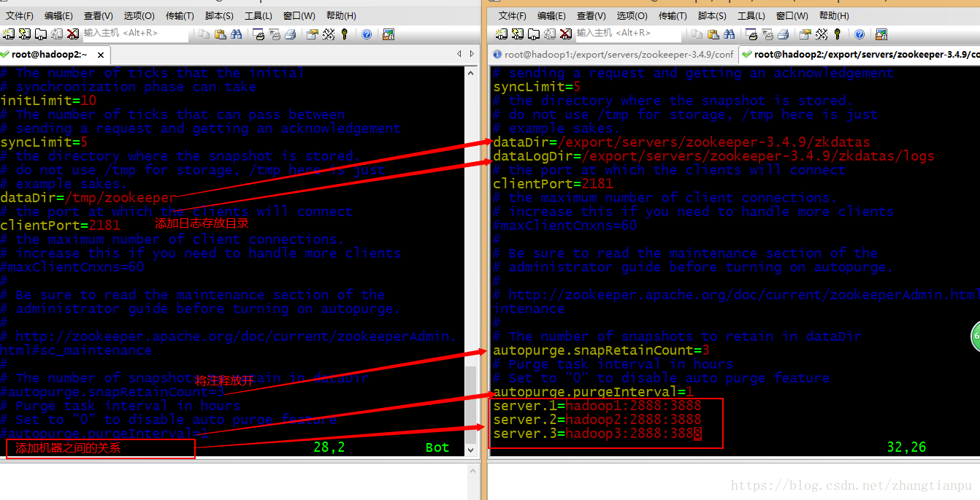Click Quick Connect icon in left window toolbar
This screenshot has height=500, width=980.
[24, 34]
